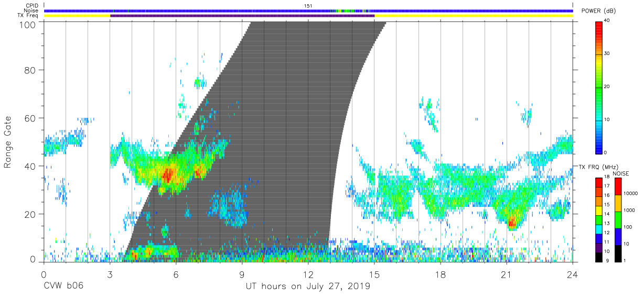Click the red strong-echo spot near hour 21
The height and width of the screenshot is (297, 644).
512,222
